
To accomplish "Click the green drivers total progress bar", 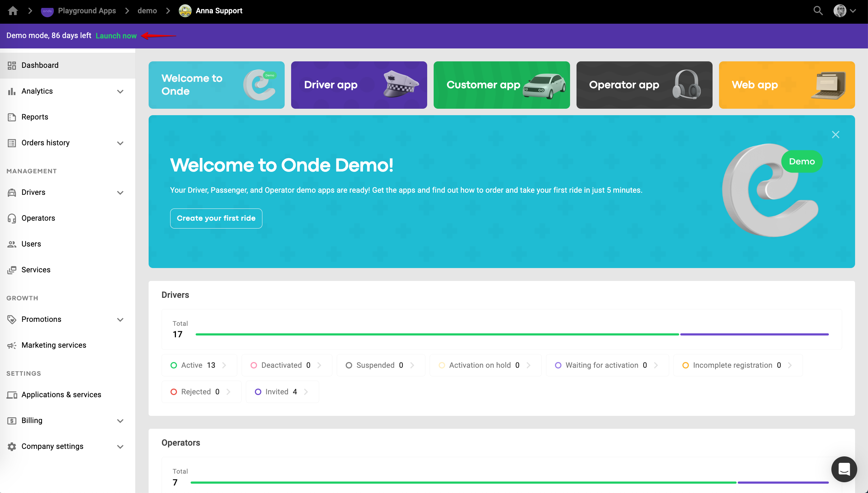I will [x=437, y=334].
